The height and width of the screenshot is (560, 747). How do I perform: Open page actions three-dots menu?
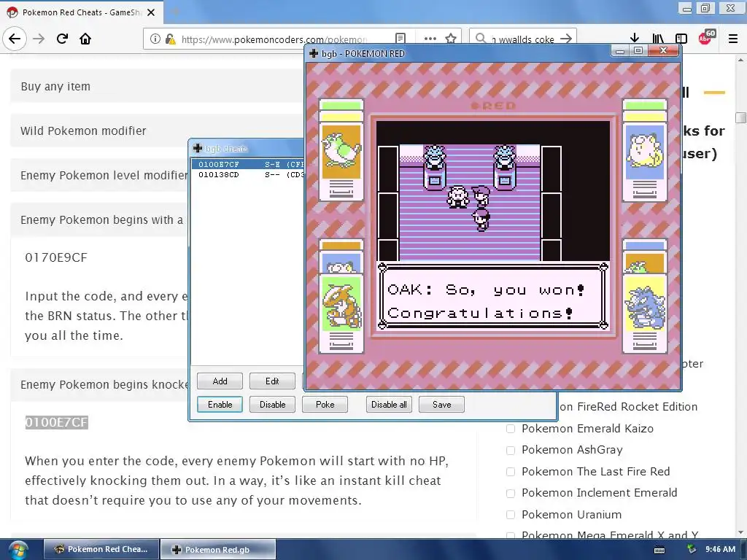tap(430, 39)
